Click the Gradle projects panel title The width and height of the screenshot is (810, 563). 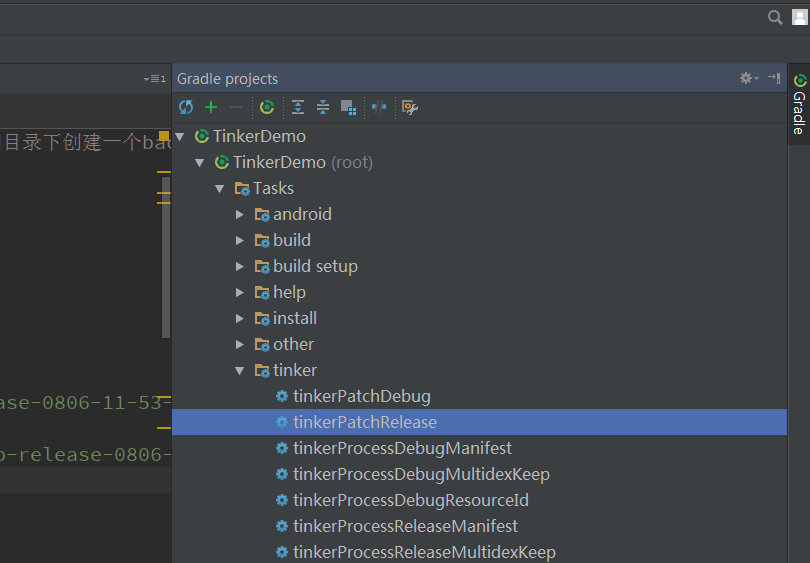pyautogui.click(x=227, y=79)
